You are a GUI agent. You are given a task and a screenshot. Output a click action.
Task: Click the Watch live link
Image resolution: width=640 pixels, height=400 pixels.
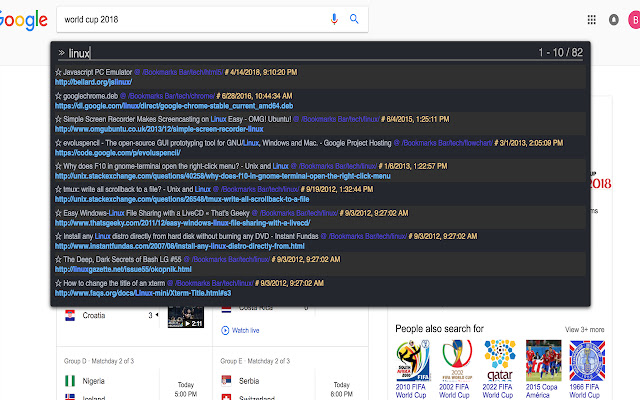point(245,330)
